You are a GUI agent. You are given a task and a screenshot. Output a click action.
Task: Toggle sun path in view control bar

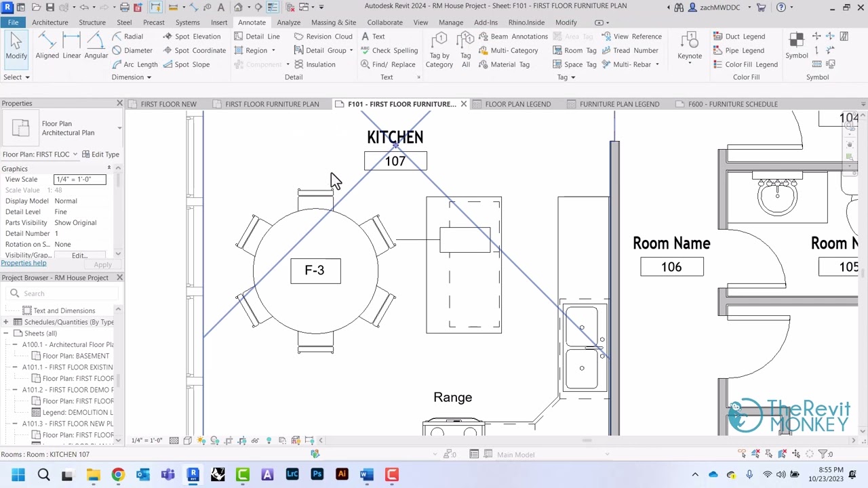(201, 441)
